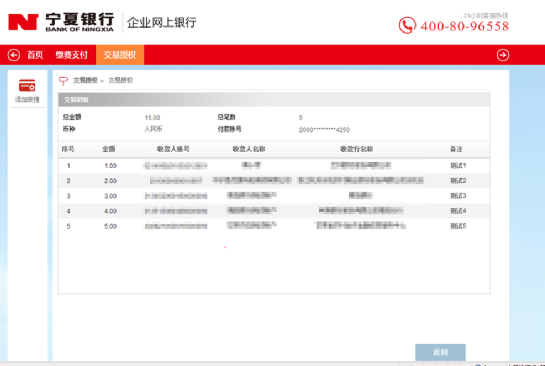The height and width of the screenshot is (366, 545).
Task: Click the first 交易授权 breadcrumb link
Action: pos(85,81)
